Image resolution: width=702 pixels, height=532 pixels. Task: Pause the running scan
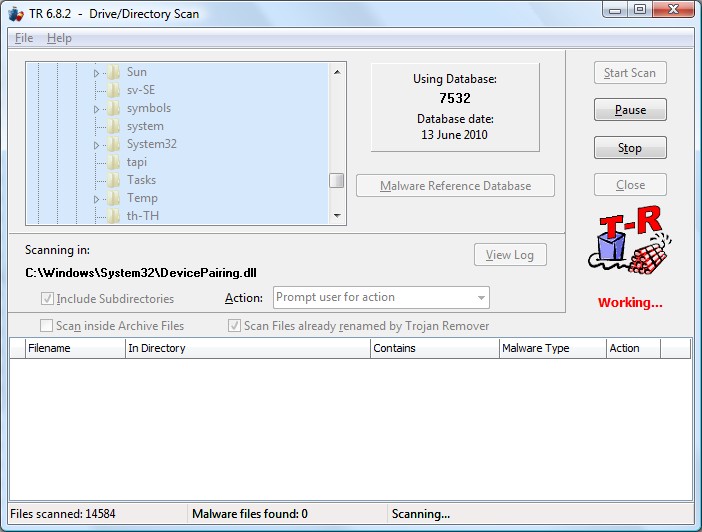click(x=630, y=110)
